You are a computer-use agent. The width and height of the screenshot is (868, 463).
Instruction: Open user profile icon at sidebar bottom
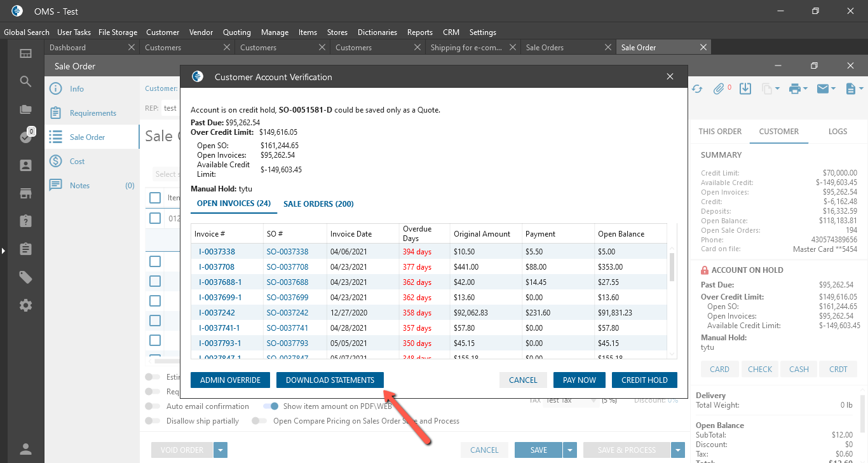pos(25,449)
